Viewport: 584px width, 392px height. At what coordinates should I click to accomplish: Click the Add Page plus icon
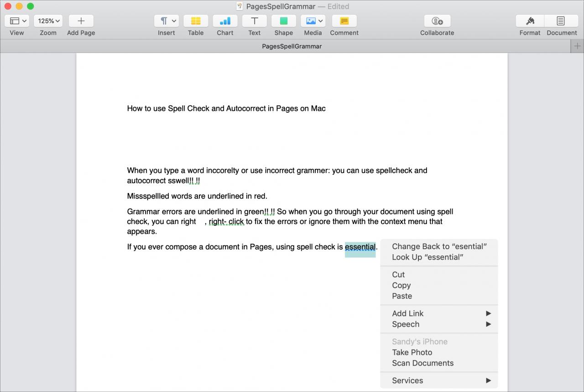[x=81, y=21]
